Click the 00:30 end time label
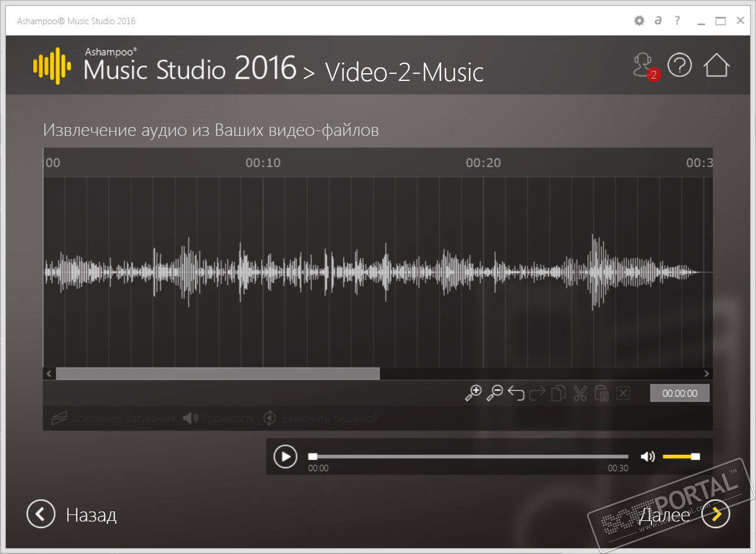 [x=618, y=468]
